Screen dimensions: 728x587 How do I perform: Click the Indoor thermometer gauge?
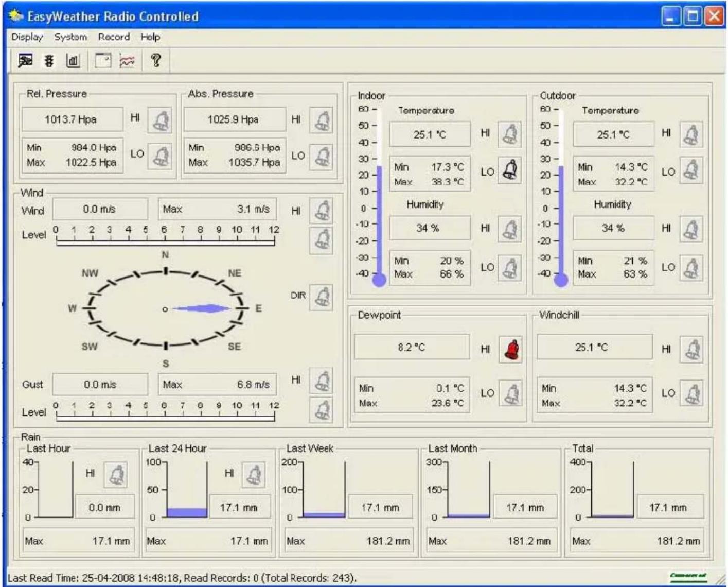380,196
